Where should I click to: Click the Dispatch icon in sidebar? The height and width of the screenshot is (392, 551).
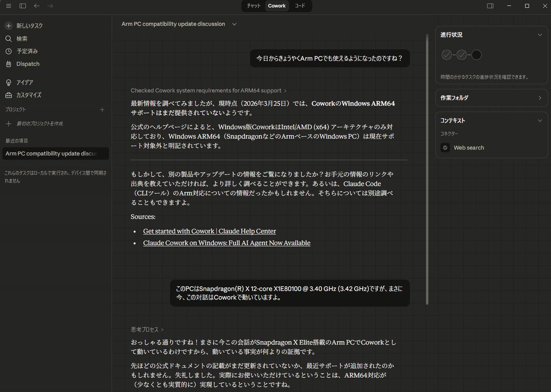coord(8,64)
